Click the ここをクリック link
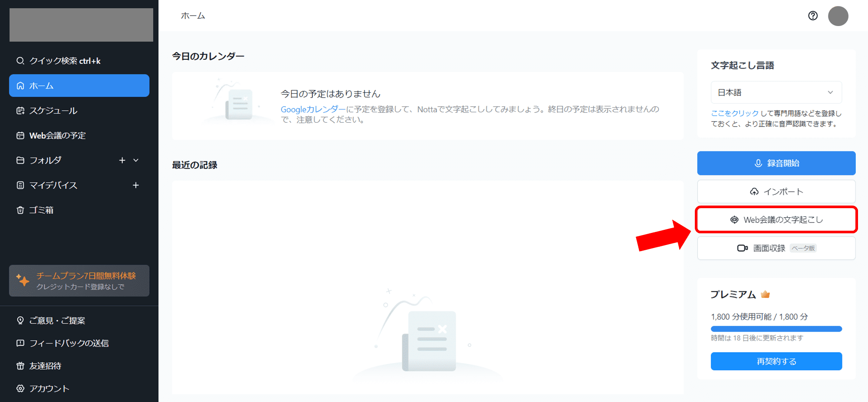Screen dimensions: 868x402 click(735, 113)
